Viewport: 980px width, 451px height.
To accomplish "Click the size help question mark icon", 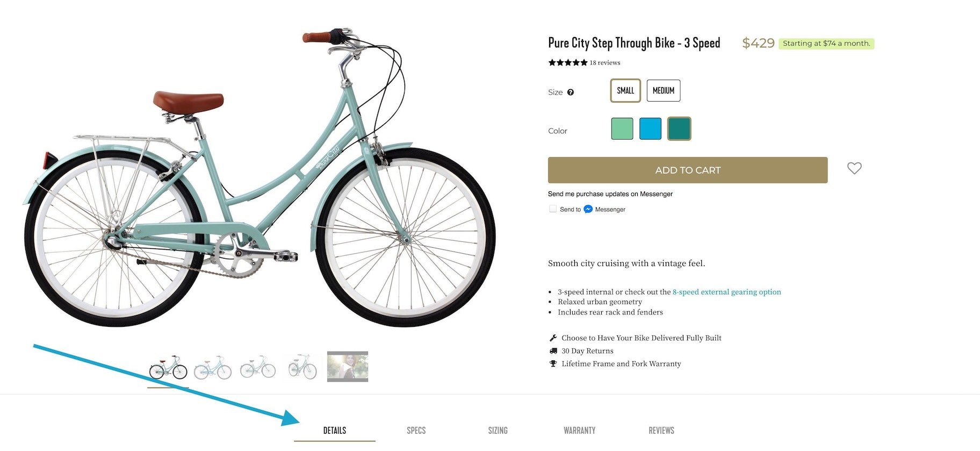I will click(x=571, y=92).
